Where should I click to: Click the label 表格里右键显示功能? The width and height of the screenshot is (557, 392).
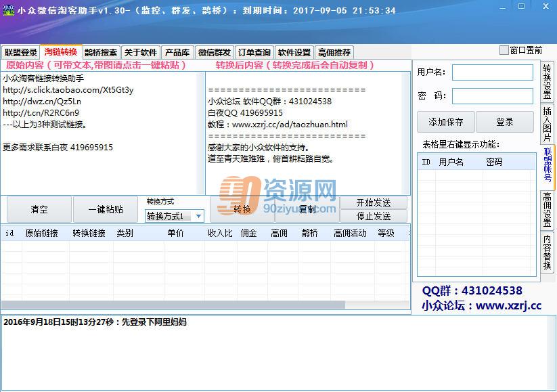pos(461,144)
